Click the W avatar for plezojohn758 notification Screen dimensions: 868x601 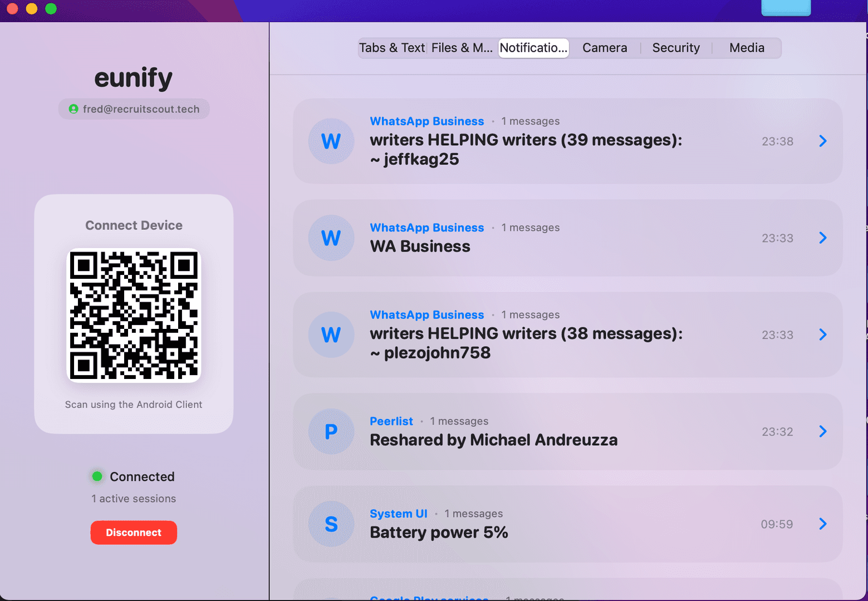click(331, 335)
